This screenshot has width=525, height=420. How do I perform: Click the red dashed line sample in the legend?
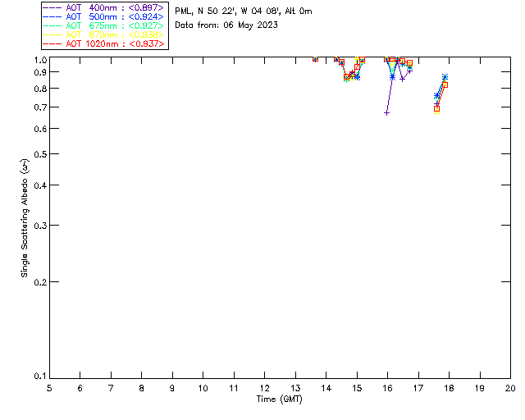[52, 44]
